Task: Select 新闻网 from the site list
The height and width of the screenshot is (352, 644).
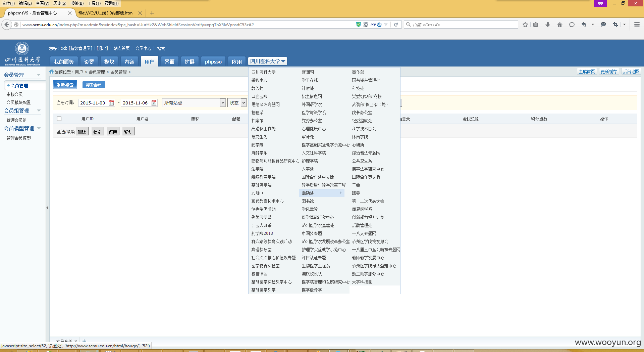Action: 308,72
